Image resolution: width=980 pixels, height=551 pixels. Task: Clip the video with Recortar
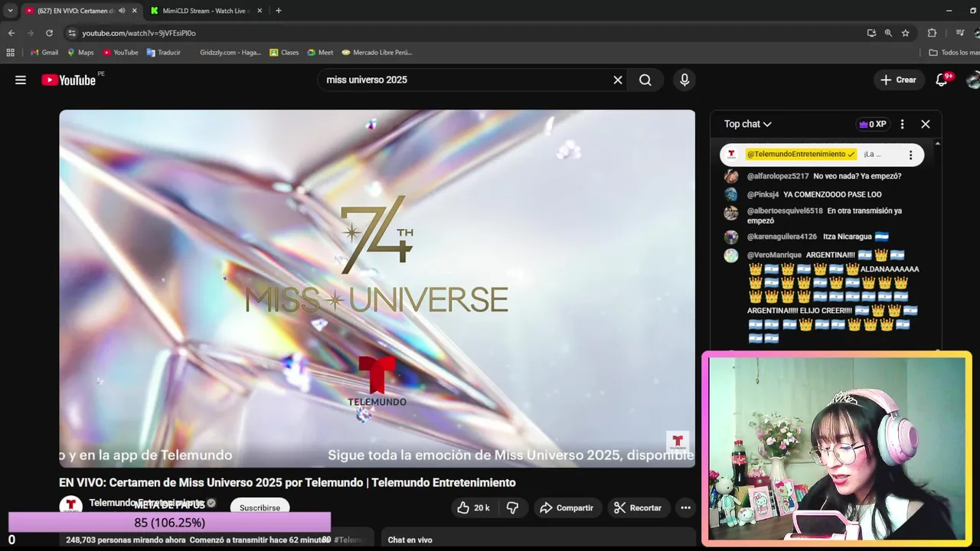pos(638,507)
